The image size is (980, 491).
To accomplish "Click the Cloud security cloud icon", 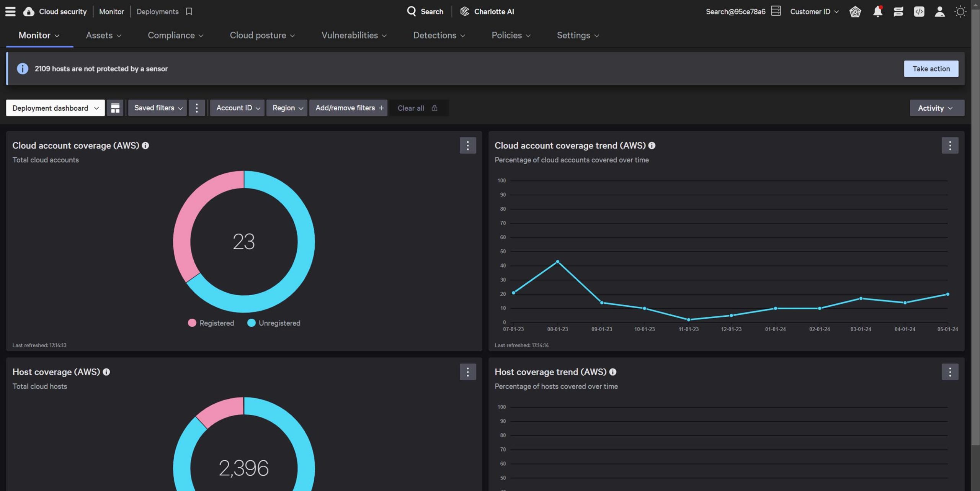I will 28,11.
